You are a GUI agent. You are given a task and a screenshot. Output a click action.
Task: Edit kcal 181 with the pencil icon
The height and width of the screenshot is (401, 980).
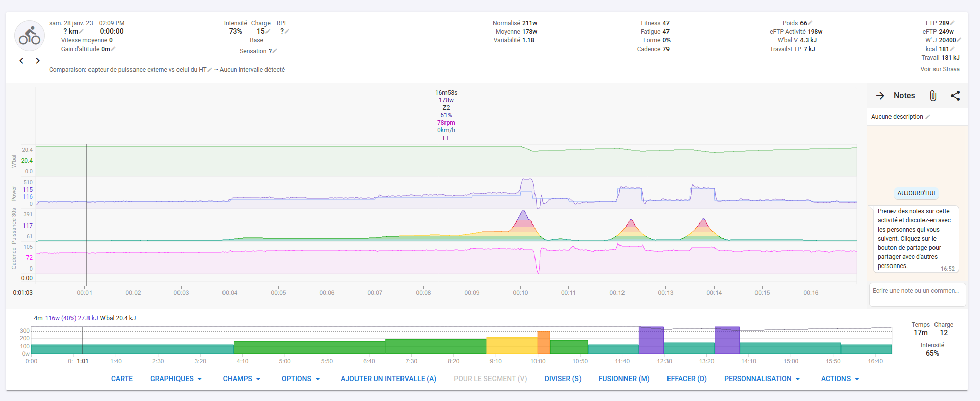coord(952,49)
